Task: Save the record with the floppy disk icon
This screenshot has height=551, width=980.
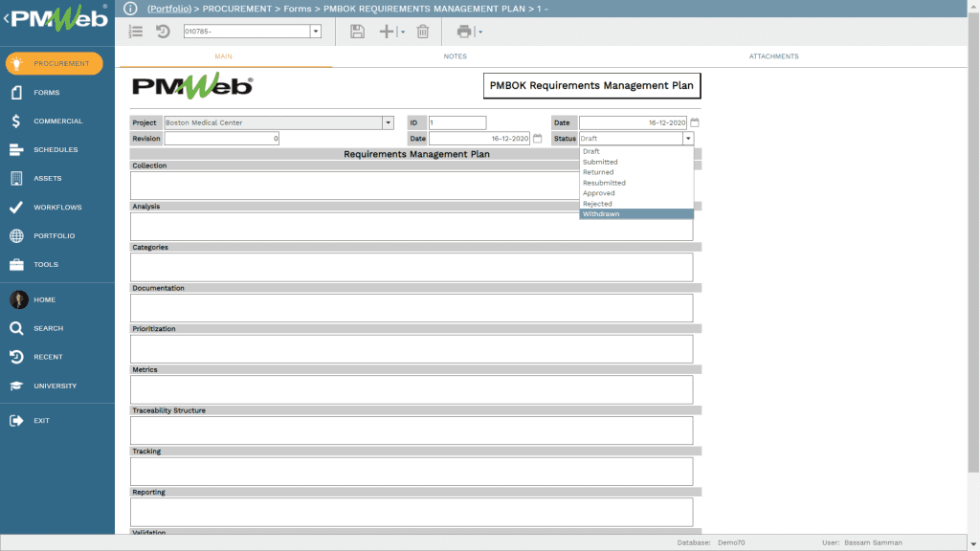Action: (358, 32)
